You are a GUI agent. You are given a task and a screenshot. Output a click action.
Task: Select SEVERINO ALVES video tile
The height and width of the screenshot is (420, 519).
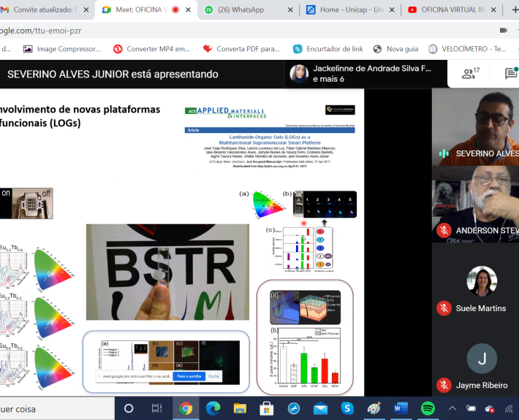click(475, 127)
